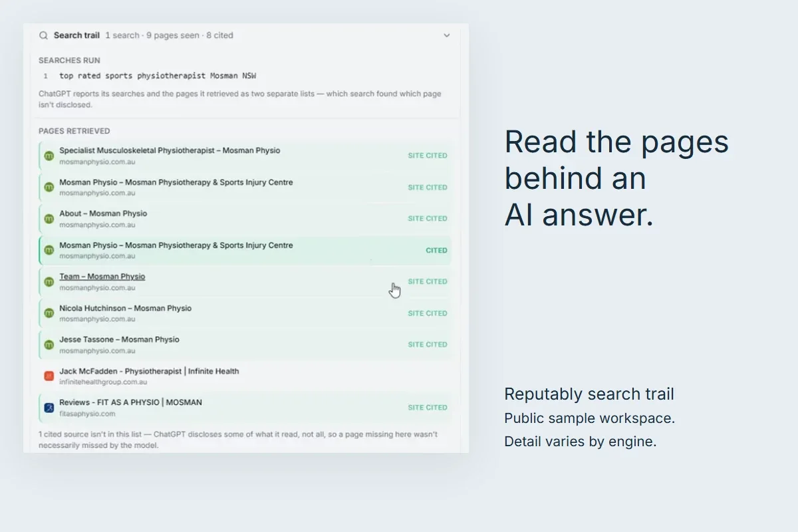Click favicon of the Sports Injury Centre row marked CITED
Image resolution: width=798 pixels, height=532 pixels.
tap(49, 250)
